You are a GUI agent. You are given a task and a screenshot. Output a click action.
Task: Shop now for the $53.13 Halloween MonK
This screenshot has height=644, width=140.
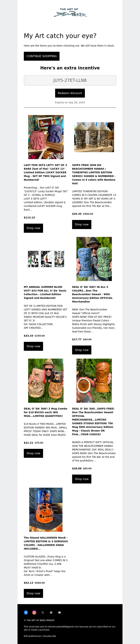pos(33,593)
